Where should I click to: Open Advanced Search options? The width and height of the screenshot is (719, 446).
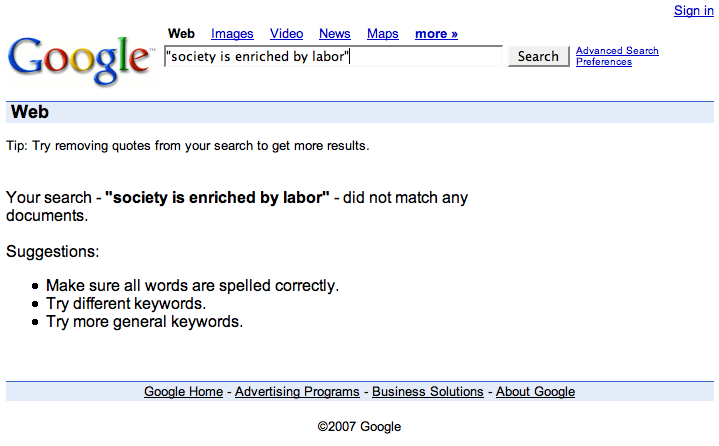click(x=617, y=50)
